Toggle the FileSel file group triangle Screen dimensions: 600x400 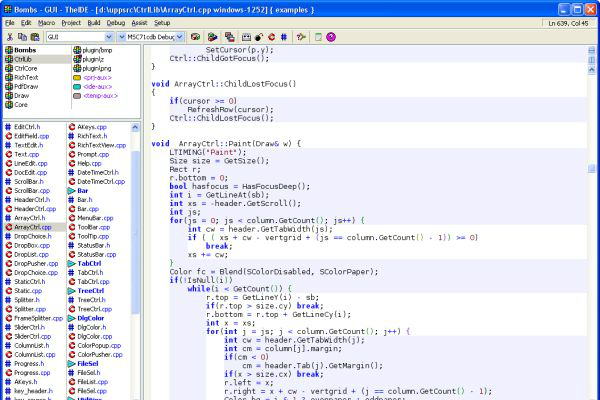[72, 364]
